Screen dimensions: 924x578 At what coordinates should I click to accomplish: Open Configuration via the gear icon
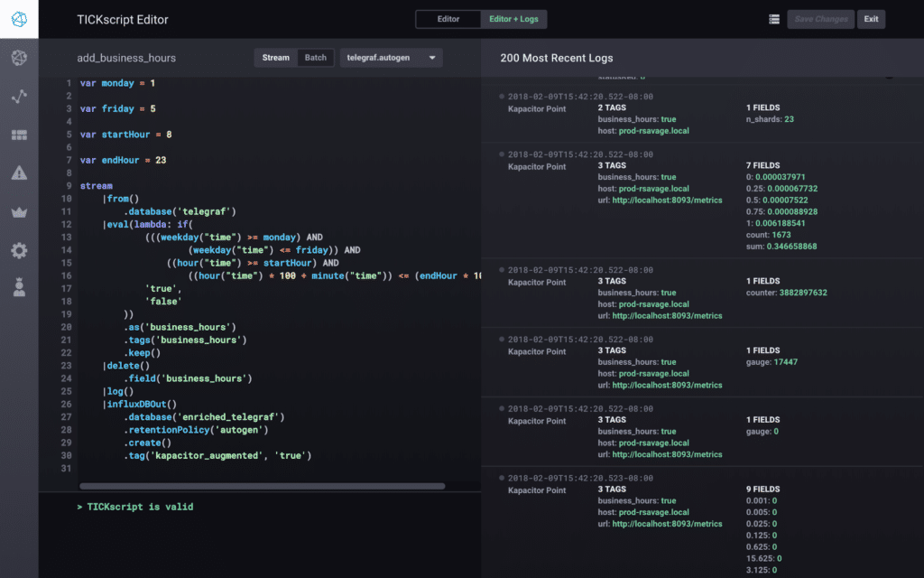19,250
